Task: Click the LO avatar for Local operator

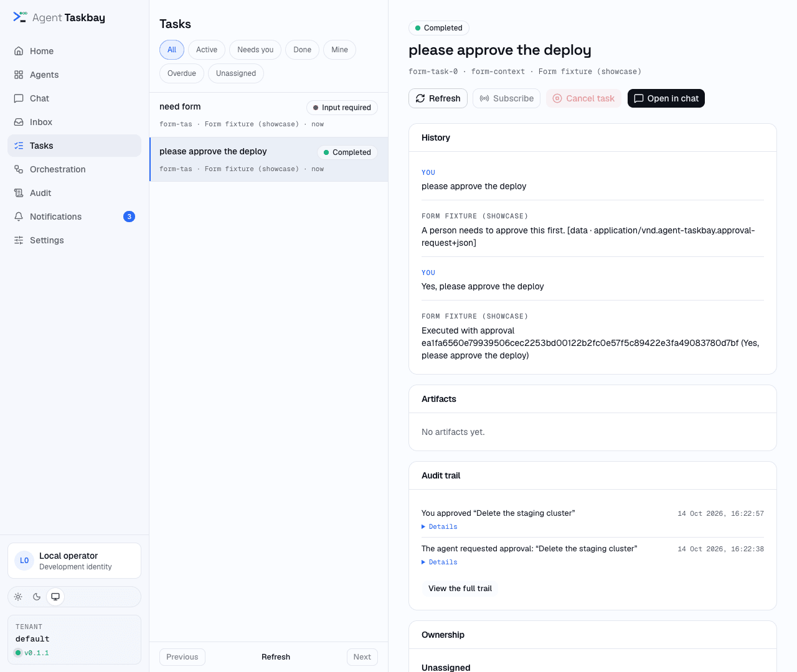Action: click(x=24, y=561)
